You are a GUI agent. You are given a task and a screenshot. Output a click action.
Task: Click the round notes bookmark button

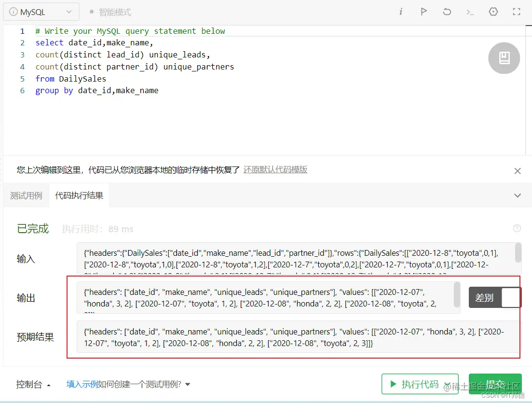[x=504, y=58]
